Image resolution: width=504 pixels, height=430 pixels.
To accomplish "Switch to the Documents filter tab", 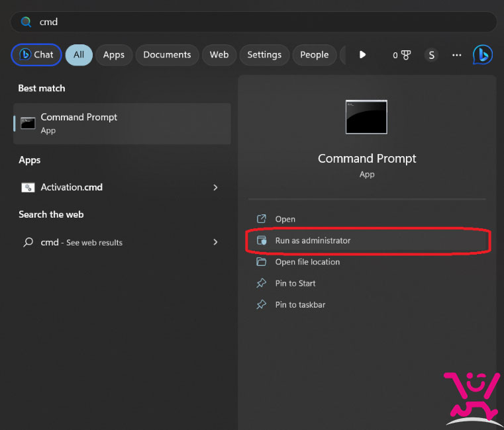I will [167, 55].
